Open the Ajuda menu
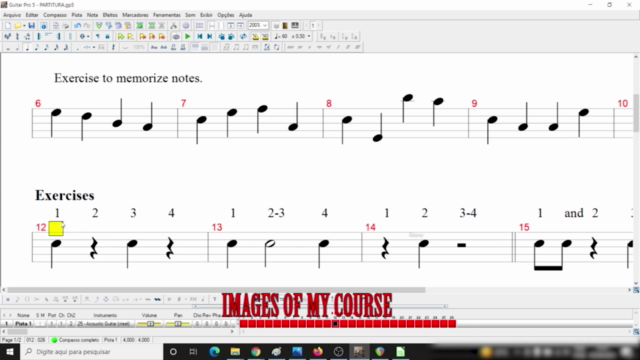640x360 pixels. (245, 15)
